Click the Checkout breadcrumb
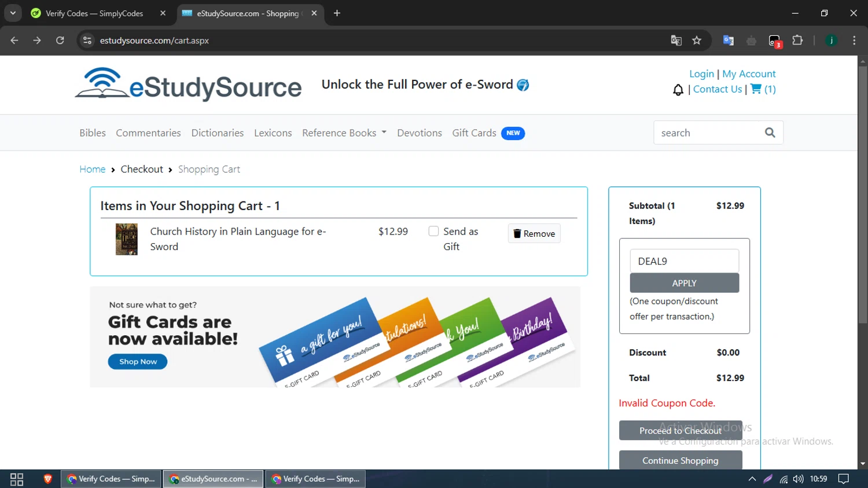The image size is (868, 488). [142, 169]
